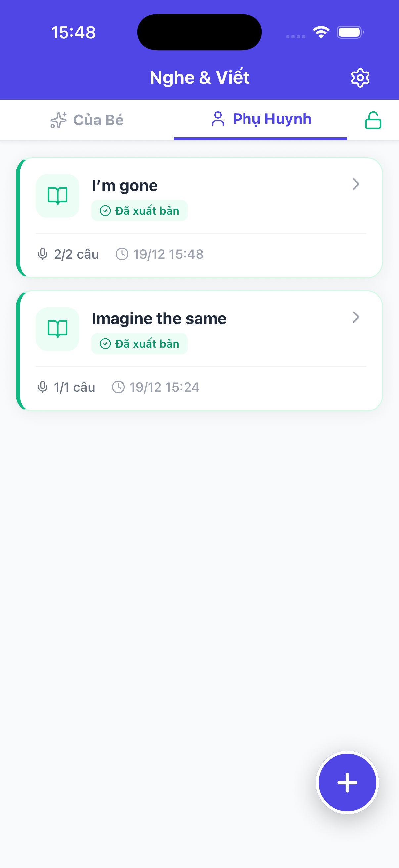The image size is (399, 868).
Task: Tap the battery status icon
Action: coord(350,32)
